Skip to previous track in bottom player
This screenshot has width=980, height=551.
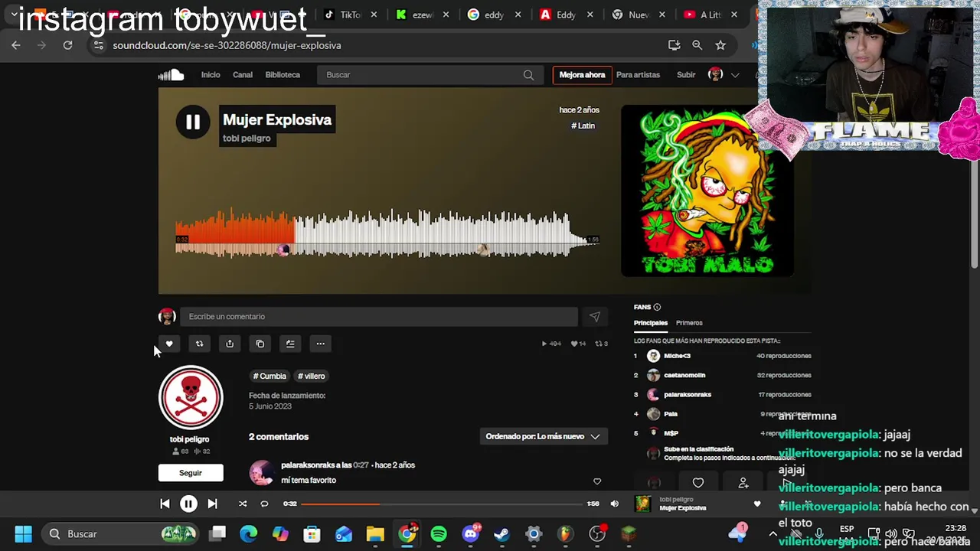tap(165, 504)
